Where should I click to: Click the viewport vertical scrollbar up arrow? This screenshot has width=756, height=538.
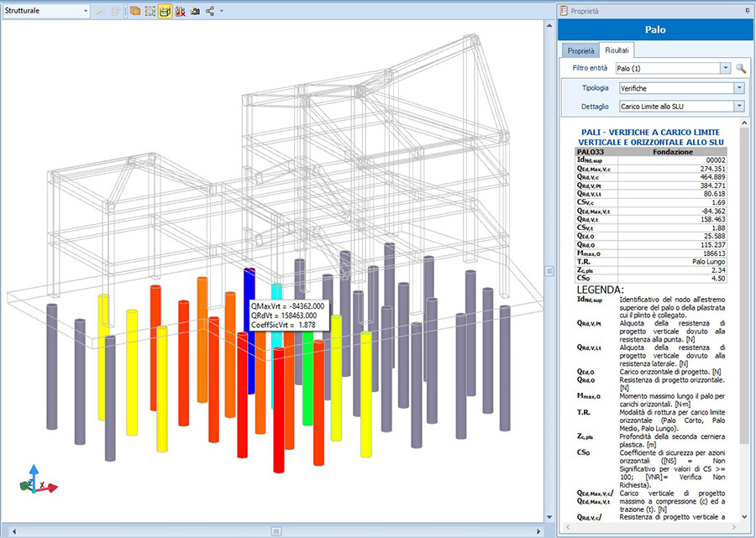(549, 25)
